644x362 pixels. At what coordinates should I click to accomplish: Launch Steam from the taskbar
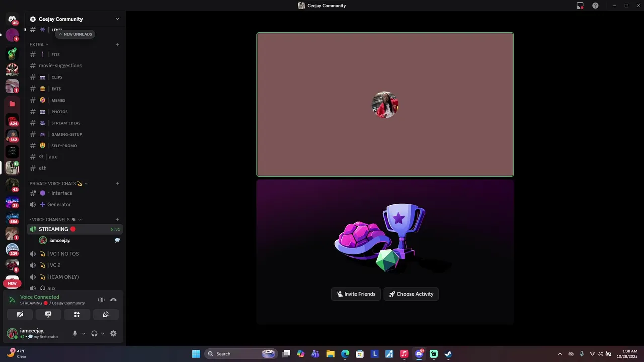coord(448,354)
